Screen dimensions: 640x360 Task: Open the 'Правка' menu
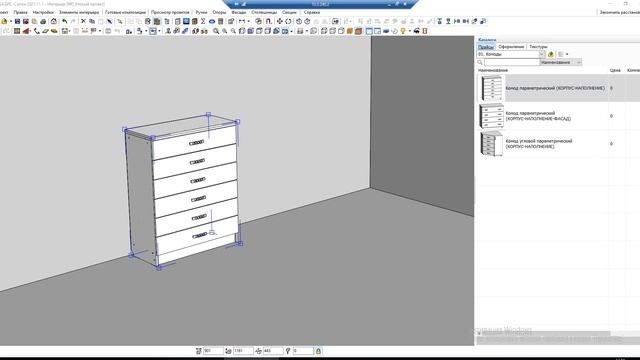20,12
